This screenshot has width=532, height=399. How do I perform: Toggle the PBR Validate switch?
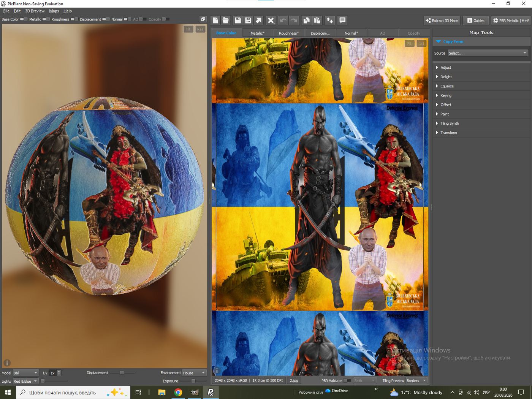(347, 380)
